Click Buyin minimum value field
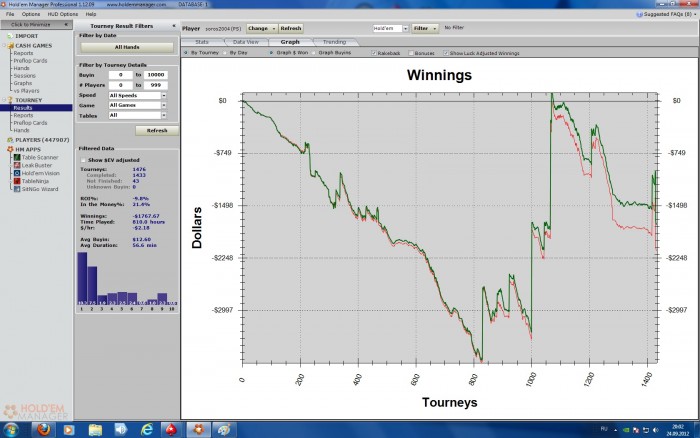The width and height of the screenshot is (700, 438). pos(121,75)
